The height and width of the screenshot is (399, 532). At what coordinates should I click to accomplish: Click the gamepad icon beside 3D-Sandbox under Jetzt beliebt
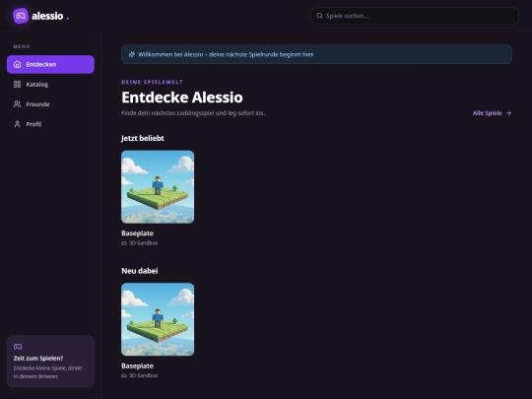pos(124,243)
